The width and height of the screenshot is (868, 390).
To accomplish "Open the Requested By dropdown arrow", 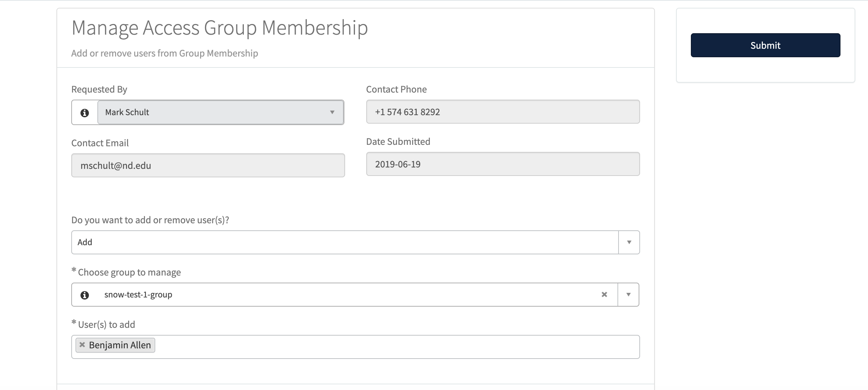I will tap(332, 112).
